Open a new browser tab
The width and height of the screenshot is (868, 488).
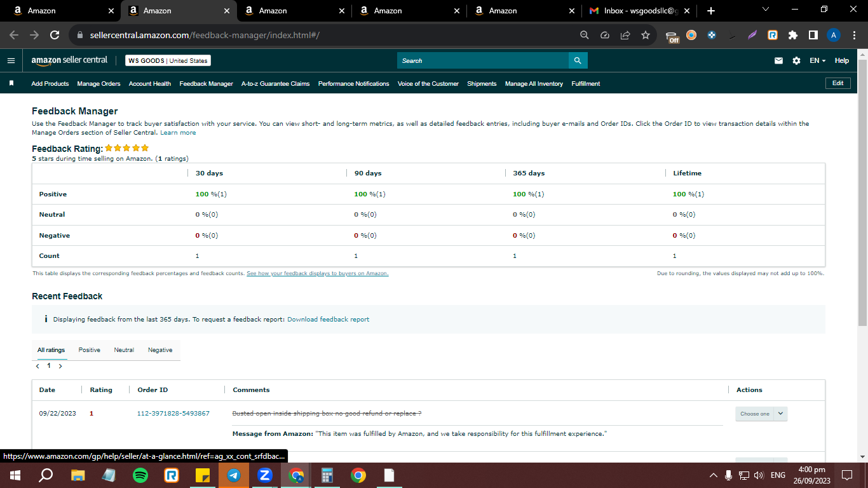[x=711, y=11]
